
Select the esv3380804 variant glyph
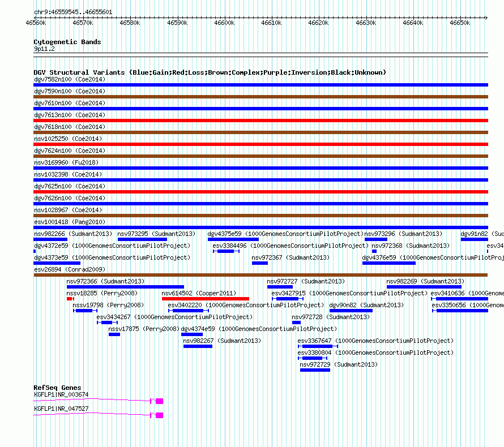pyautogui.click(x=313, y=358)
